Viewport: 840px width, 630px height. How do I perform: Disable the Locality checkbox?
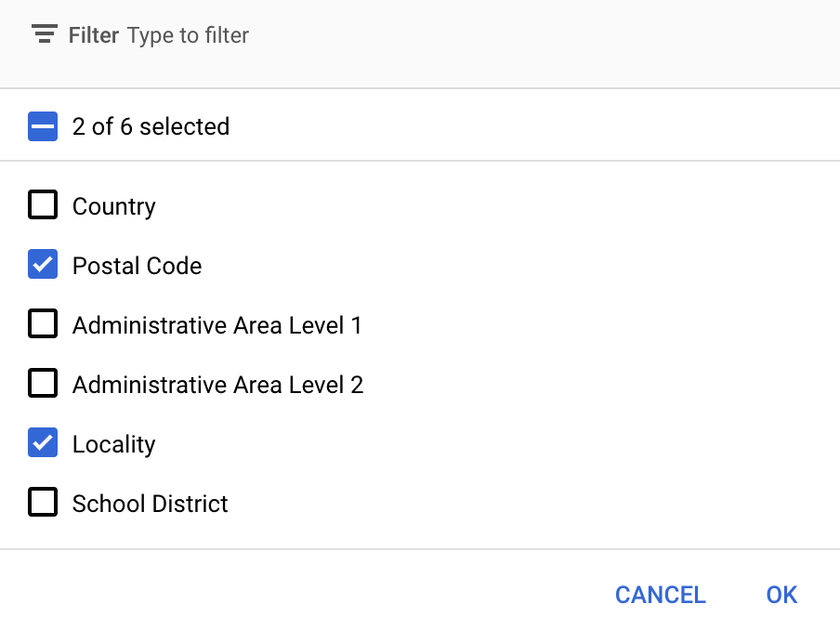(x=42, y=443)
